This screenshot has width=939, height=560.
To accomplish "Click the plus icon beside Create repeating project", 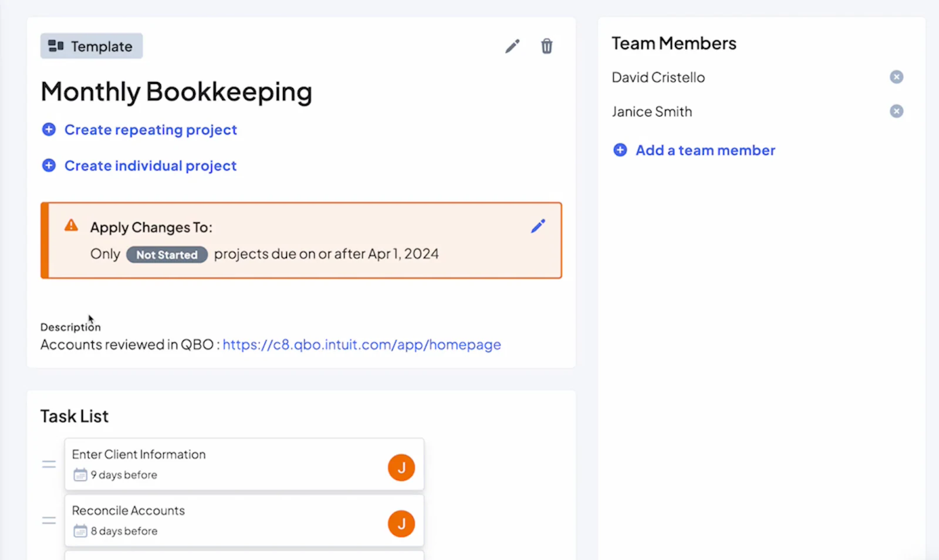I will (x=49, y=130).
